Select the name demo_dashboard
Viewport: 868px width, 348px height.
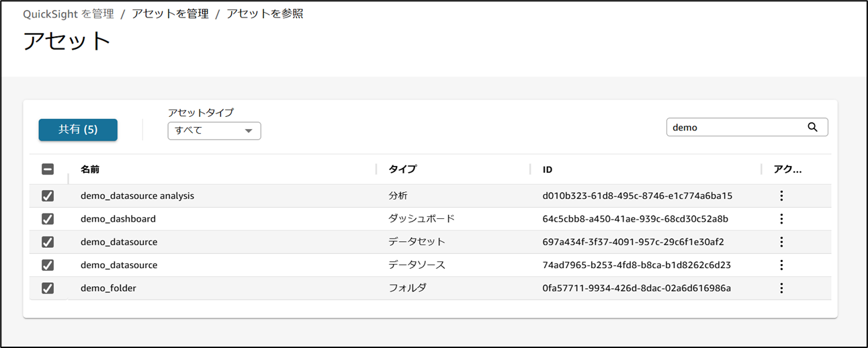pyautogui.click(x=118, y=218)
